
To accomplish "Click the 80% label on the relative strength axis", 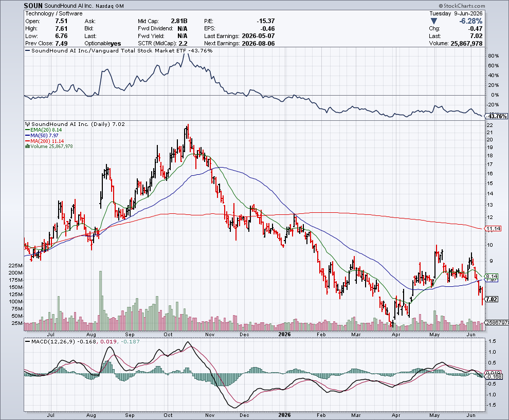I will pyautogui.click(x=494, y=56).
